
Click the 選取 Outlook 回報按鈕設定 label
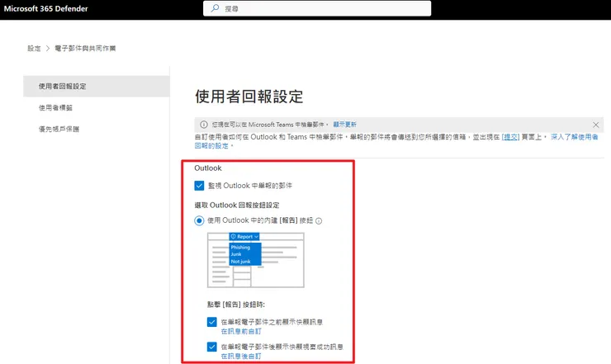tap(237, 205)
